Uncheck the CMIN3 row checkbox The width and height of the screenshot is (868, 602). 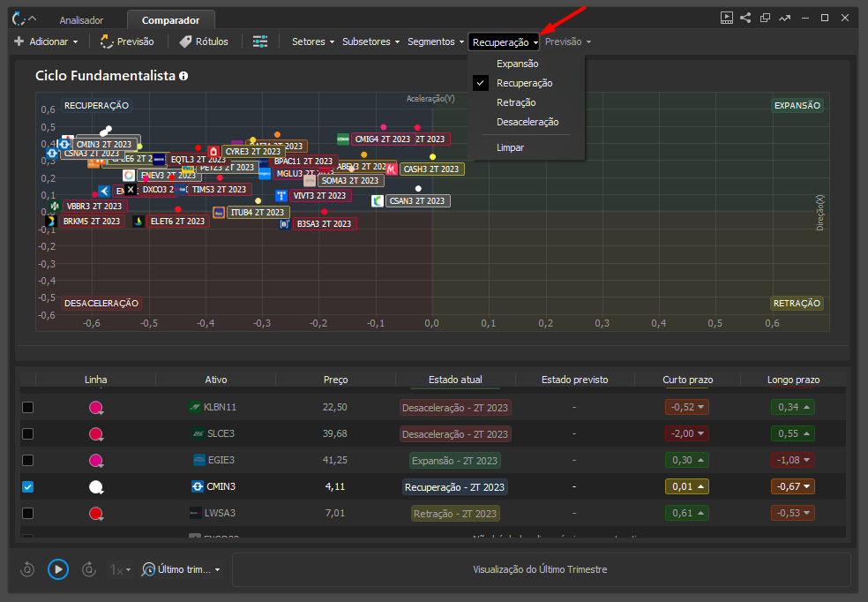click(27, 486)
